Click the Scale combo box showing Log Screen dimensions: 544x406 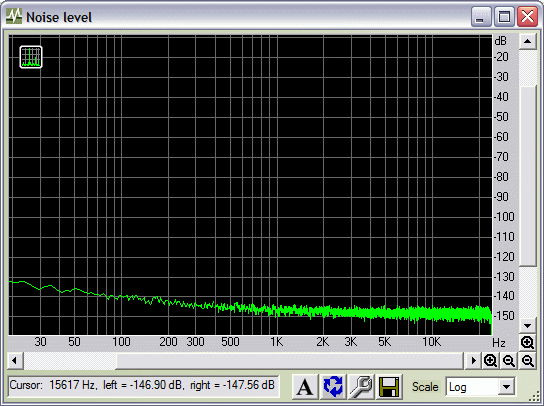coord(480,387)
